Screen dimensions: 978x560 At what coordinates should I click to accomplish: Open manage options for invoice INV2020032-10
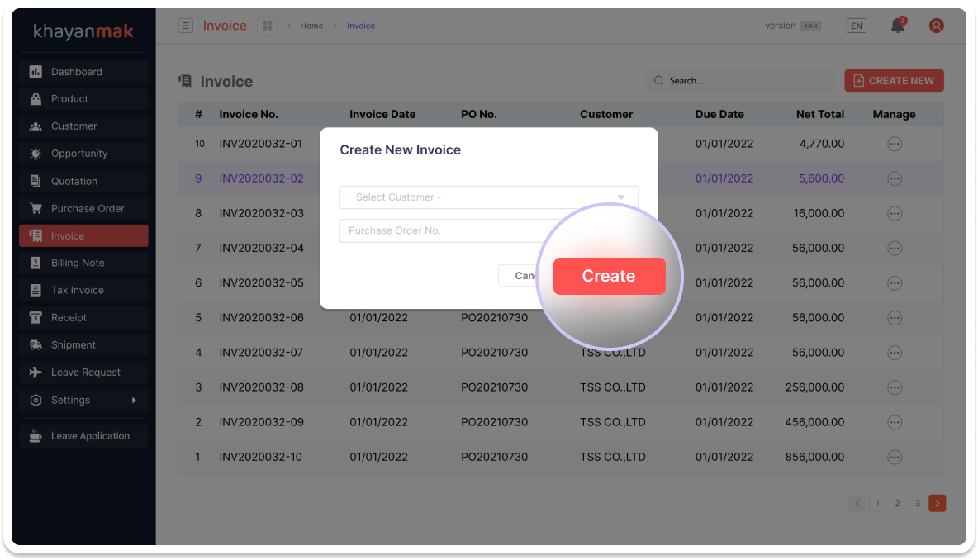pyautogui.click(x=894, y=457)
